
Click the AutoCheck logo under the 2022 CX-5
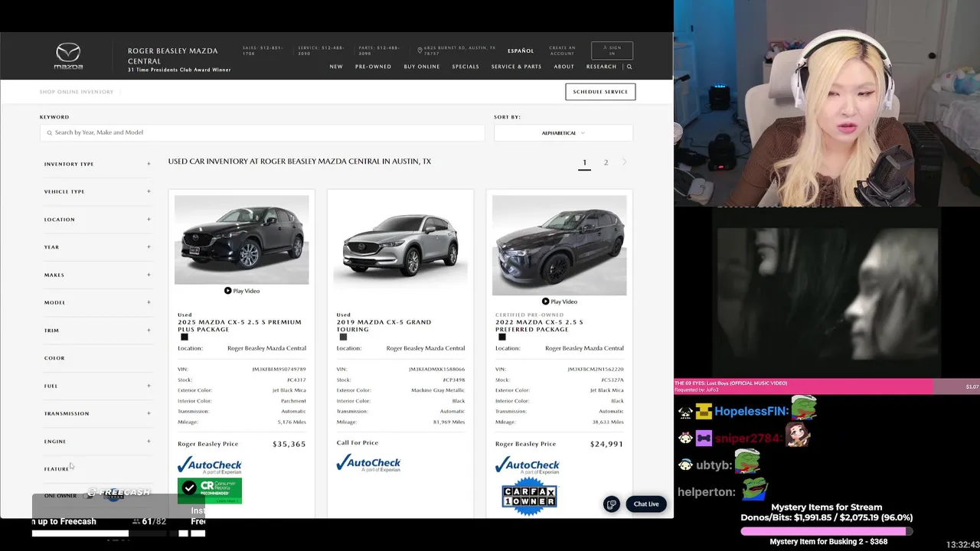click(x=527, y=465)
